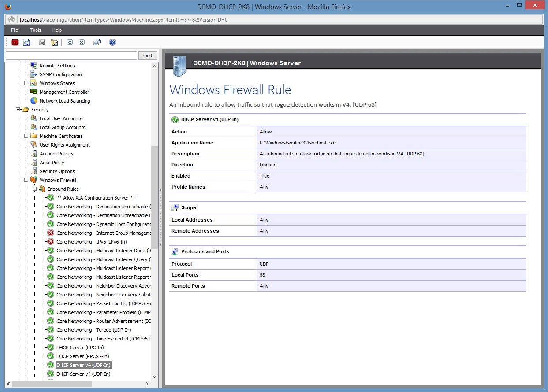Click inside the search text field
Image resolution: width=548 pixels, height=392 pixels.
71,55
